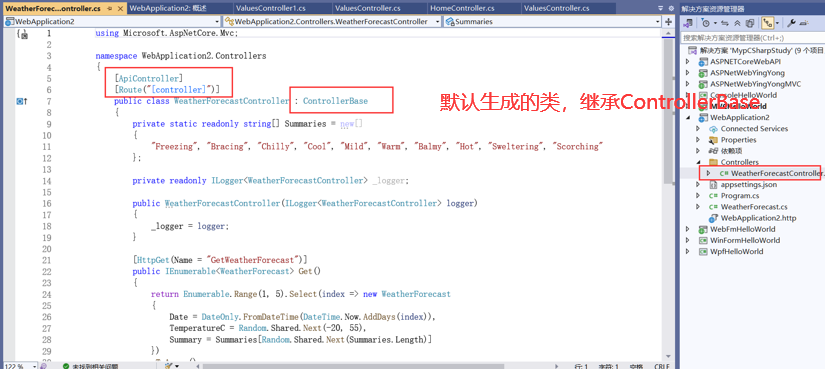Click the pending changes filter clock icon
Image resolution: width=825 pixels, height=376 pixels.
coord(705,23)
